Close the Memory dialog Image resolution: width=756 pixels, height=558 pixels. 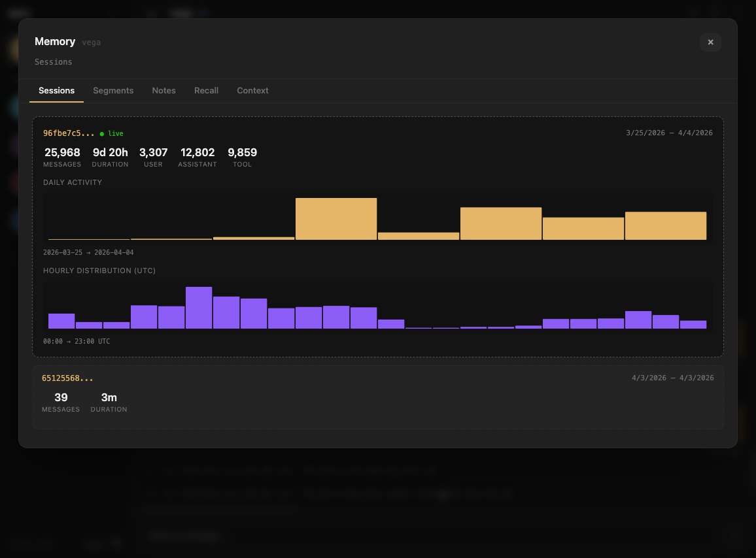point(710,42)
